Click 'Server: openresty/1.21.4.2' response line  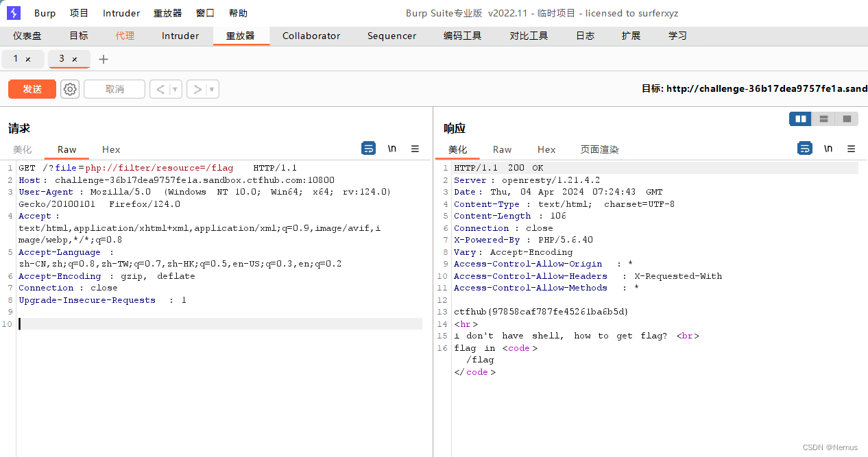527,180
